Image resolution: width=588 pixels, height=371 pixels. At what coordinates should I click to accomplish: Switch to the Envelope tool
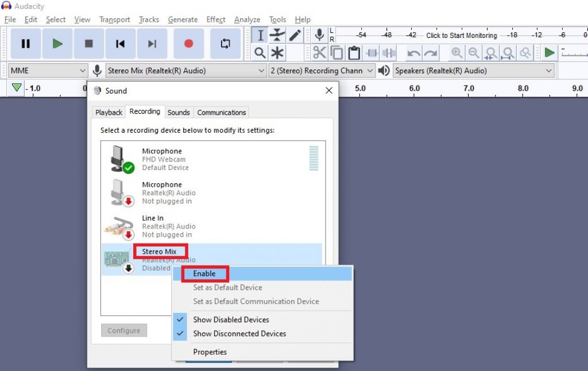coord(277,34)
